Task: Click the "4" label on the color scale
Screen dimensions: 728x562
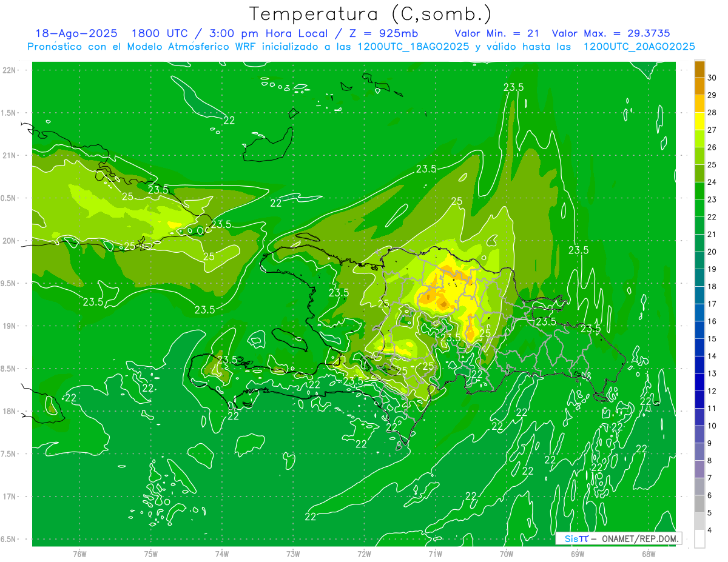Action: (x=710, y=530)
